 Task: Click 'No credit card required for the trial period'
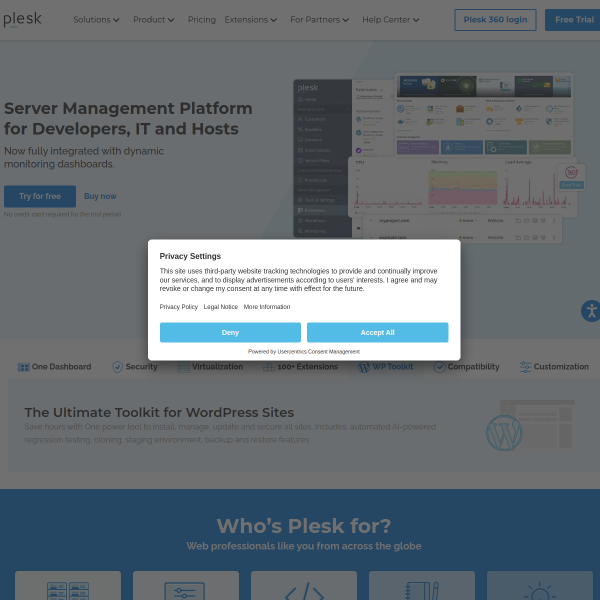pyautogui.click(x=62, y=214)
